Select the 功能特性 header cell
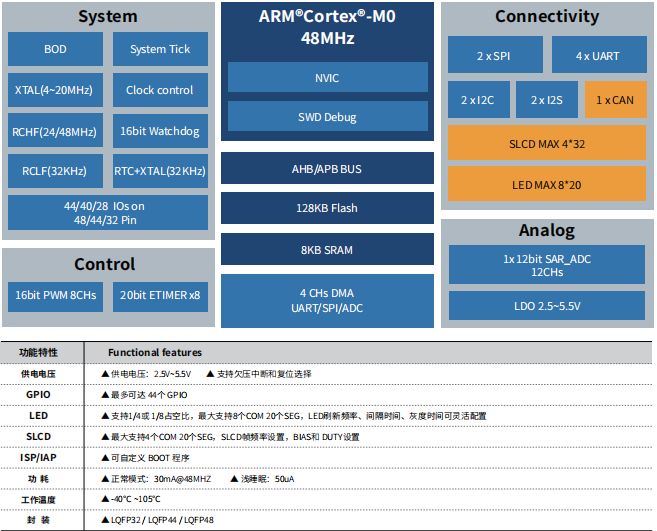 [x=38, y=352]
